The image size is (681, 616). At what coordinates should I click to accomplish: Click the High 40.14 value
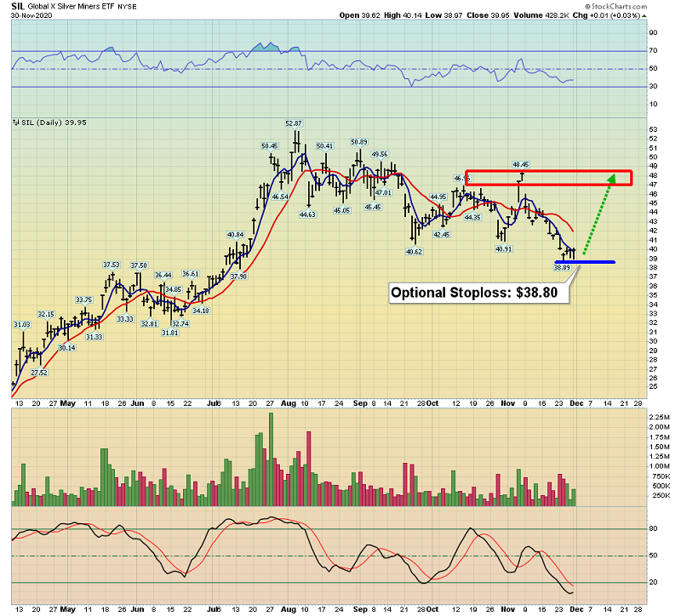point(403,15)
